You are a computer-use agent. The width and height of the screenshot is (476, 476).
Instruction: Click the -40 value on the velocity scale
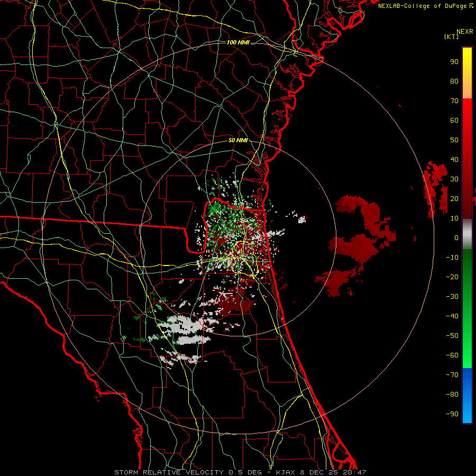pyautogui.click(x=452, y=316)
